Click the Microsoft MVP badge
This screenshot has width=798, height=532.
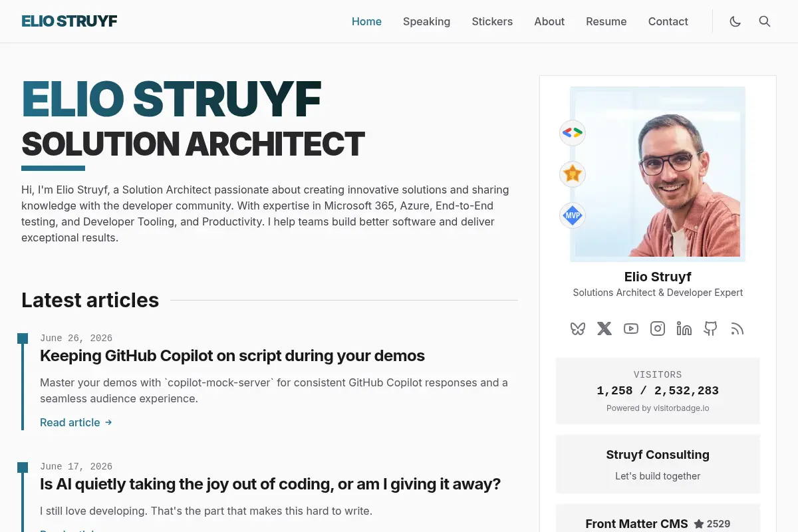pyautogui.click(x=573, y=215)
